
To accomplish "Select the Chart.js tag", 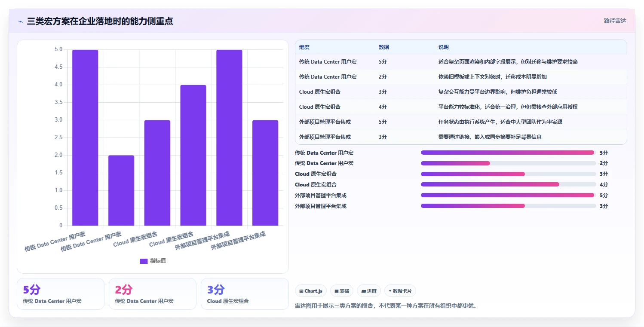I will pos(311,291).
